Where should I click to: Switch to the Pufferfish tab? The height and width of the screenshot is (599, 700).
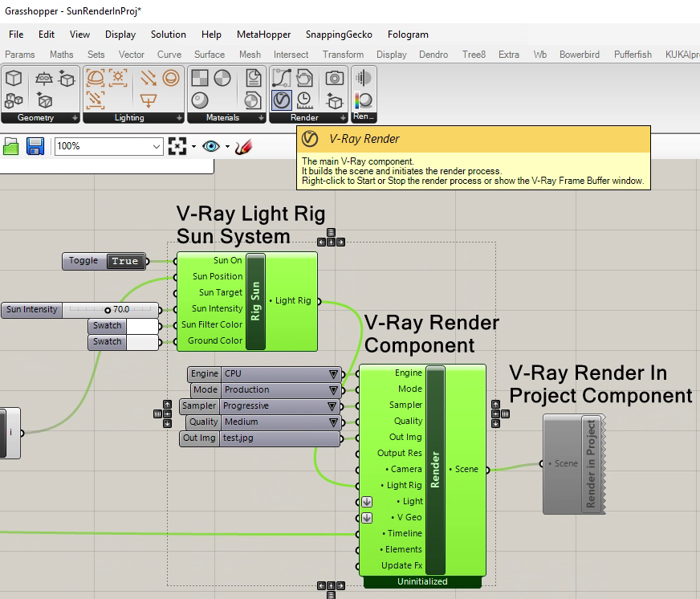click(633, 55)
